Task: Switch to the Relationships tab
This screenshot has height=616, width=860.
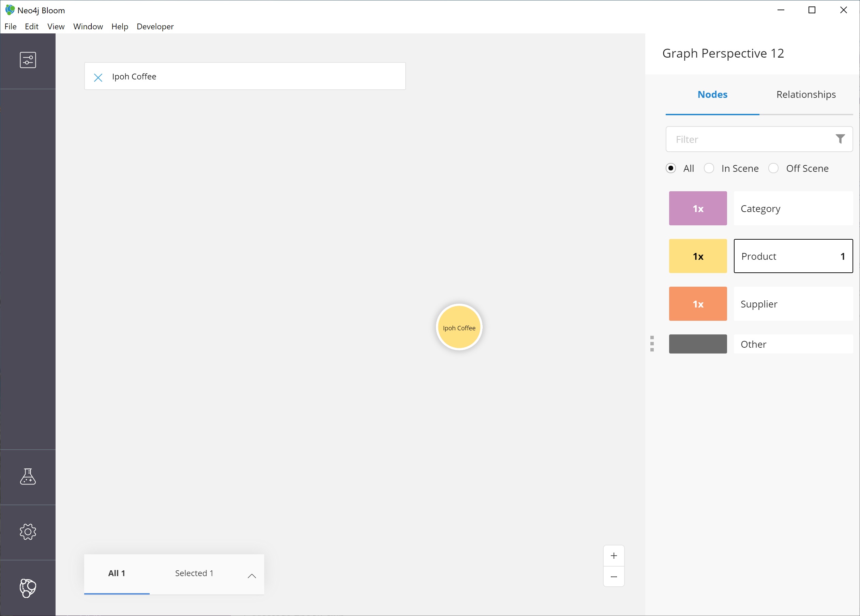Action: pyautogui.click(x=806, y=94)
